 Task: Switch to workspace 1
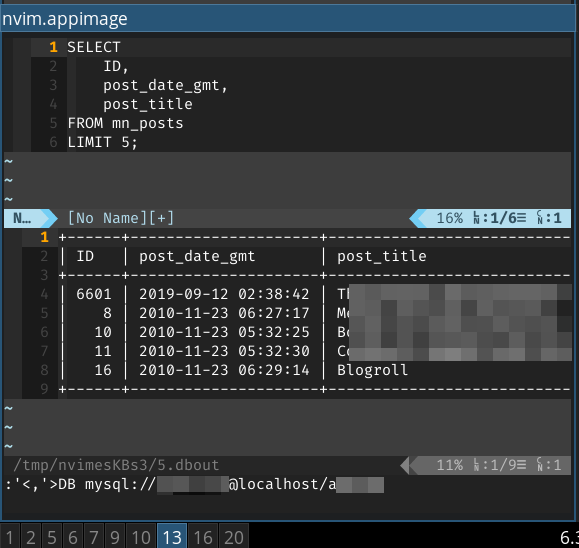pyautogui.click(x=10, y=537)
